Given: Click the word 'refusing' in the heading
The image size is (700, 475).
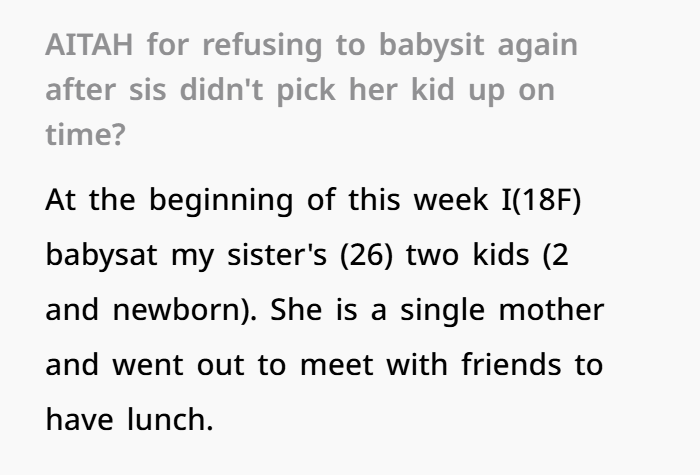Looking at the screenshot, I should [262, 46].
